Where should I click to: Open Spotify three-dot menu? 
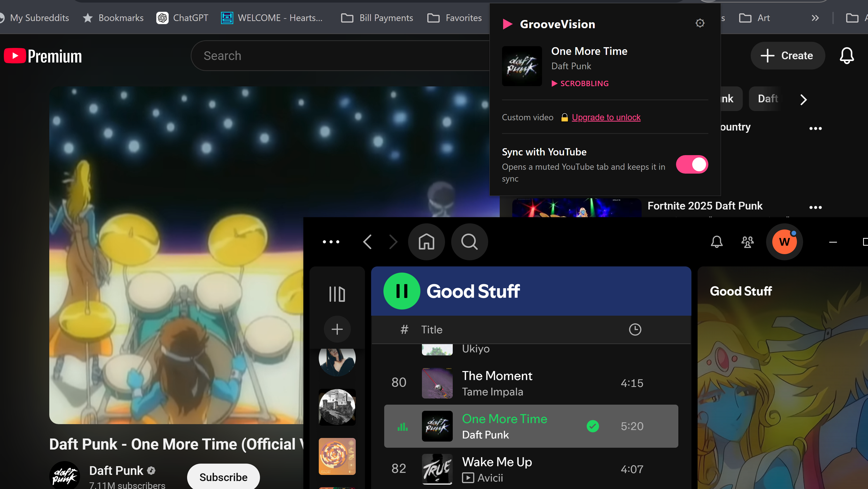[331, 242]
